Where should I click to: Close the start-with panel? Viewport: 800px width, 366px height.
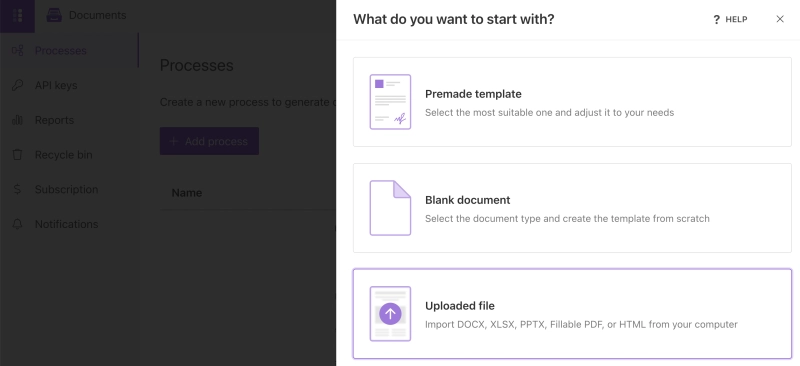(x=780, y=19)
